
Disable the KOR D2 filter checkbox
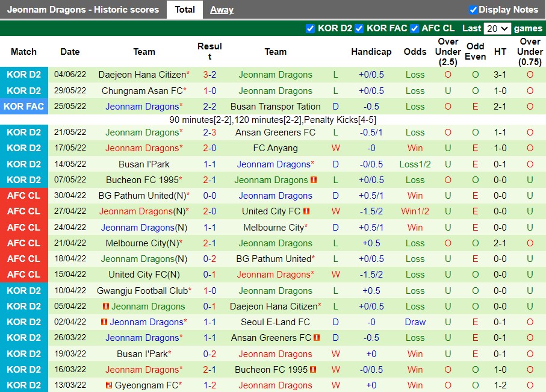coord(311,28)
